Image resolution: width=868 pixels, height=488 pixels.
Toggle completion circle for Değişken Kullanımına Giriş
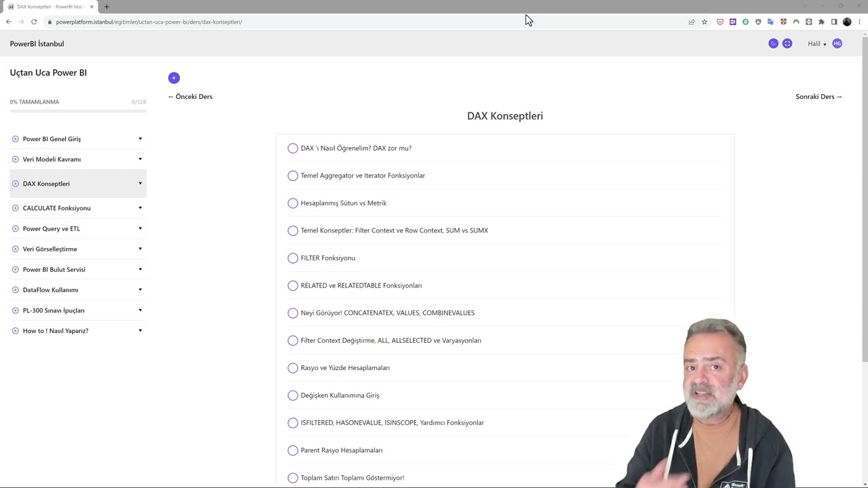pos(293,395)
